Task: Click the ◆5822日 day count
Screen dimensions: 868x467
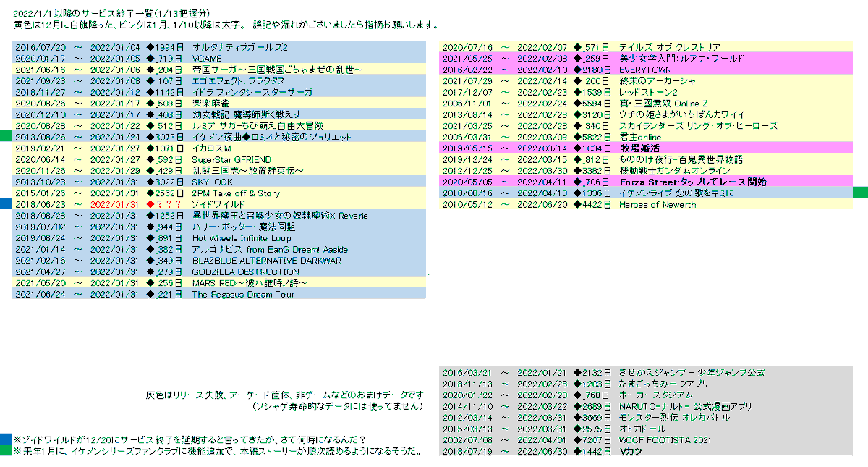Action: [x=592, y=137]
